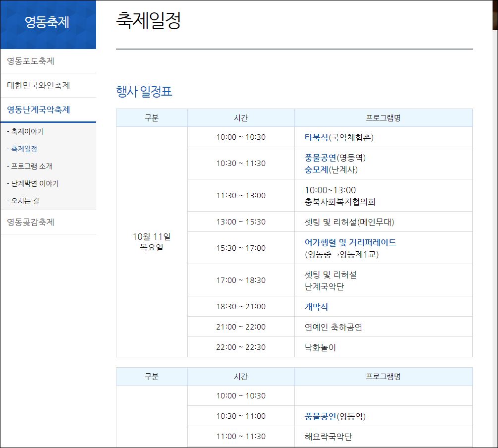
Task: Click the 숭모제 program link
Action: click(x=316, y=169)
